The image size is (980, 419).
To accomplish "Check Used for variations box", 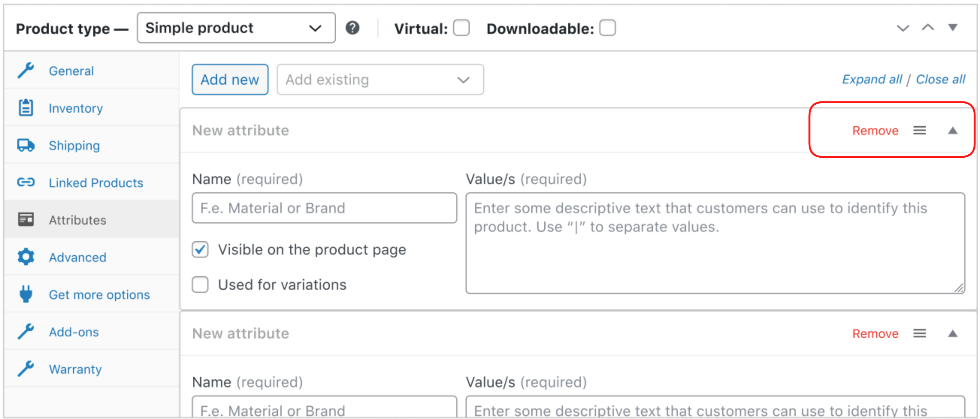I will click(x=200, y=285).
